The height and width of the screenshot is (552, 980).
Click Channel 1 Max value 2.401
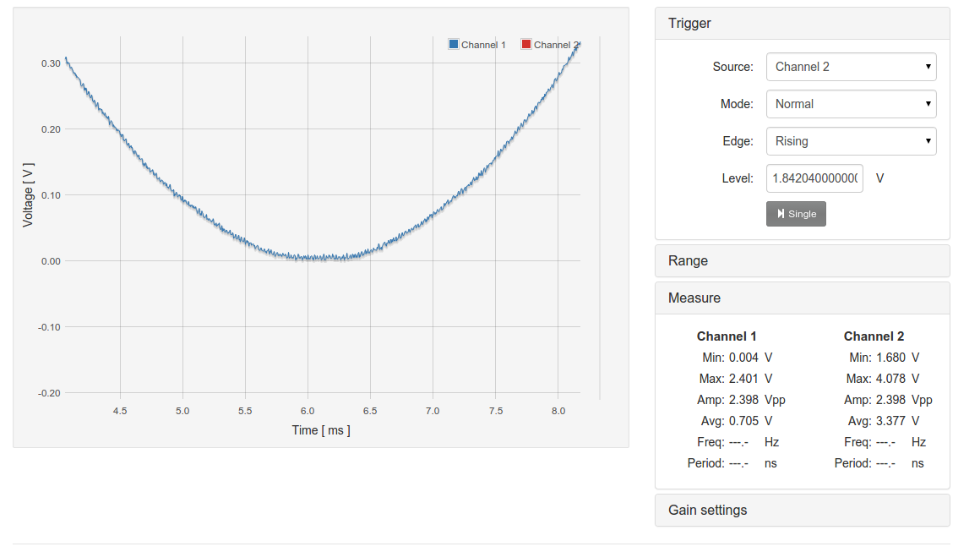[x=743, y=379]
